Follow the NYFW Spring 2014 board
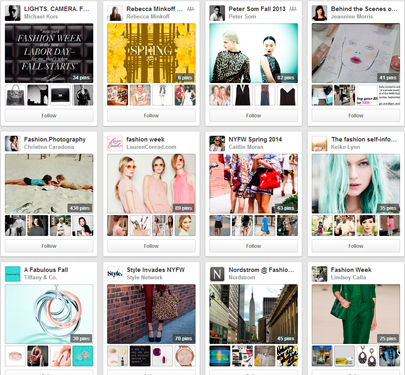This screenshot has height=375, width=405. pyautogui.click(x=253, y=246)
